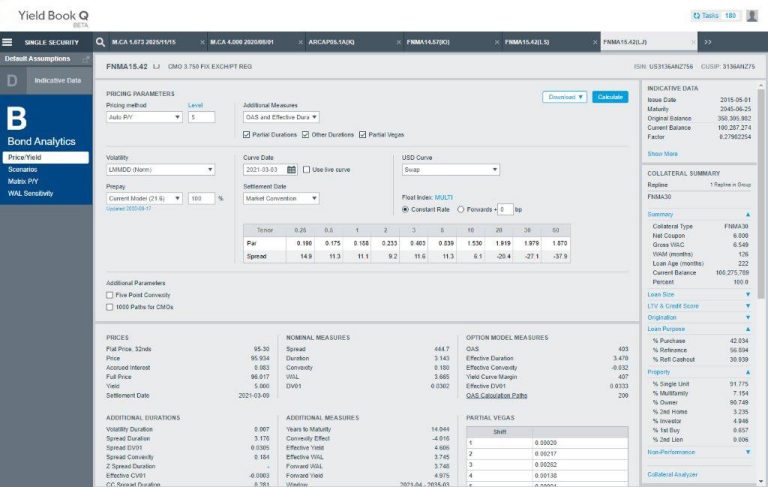Click the Bond Analytics B icon

point(17,118)
